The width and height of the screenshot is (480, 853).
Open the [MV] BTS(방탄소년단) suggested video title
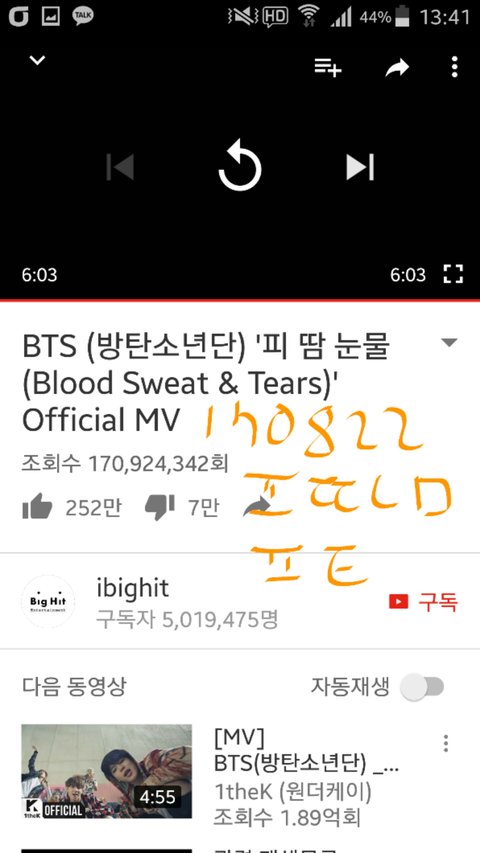307,751
